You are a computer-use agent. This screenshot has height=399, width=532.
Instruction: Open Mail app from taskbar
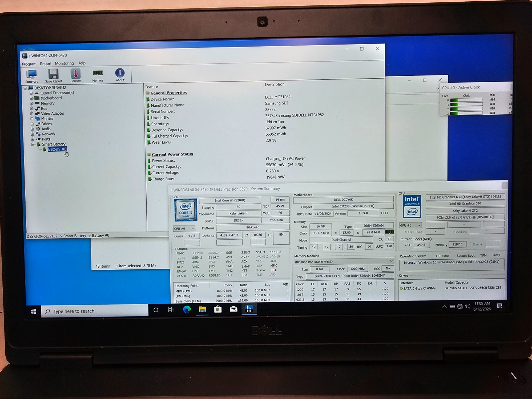tap(233, 309)
